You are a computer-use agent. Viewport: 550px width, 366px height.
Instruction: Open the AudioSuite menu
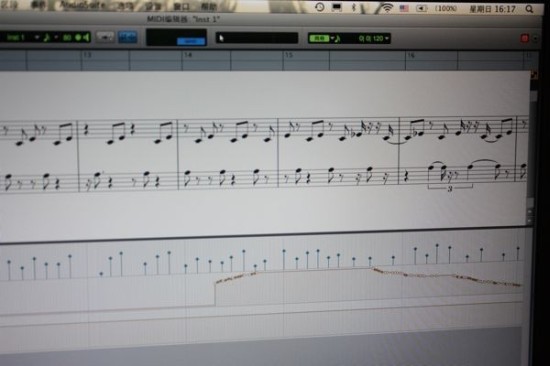tap(82, 5)
